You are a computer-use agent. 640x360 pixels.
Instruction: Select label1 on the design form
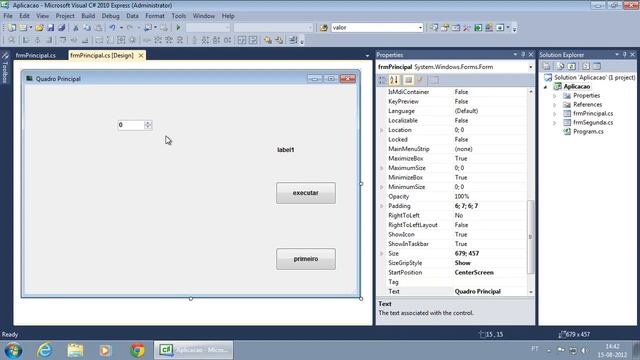286,150
